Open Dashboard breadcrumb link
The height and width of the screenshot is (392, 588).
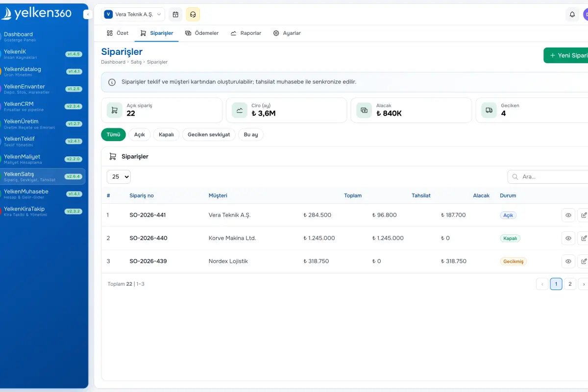click(113, 62)
